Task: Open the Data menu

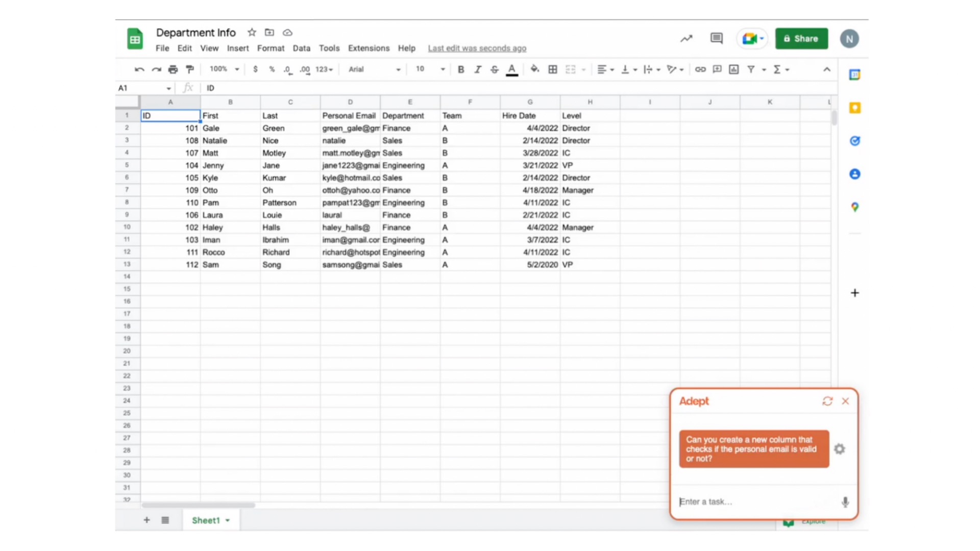Action: [x=301, y=48]
